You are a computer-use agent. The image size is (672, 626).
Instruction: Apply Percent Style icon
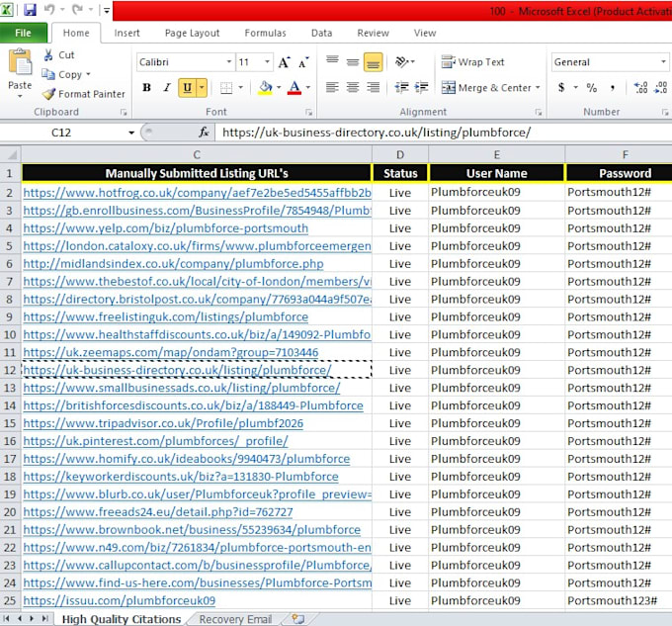tap(592, 88)
